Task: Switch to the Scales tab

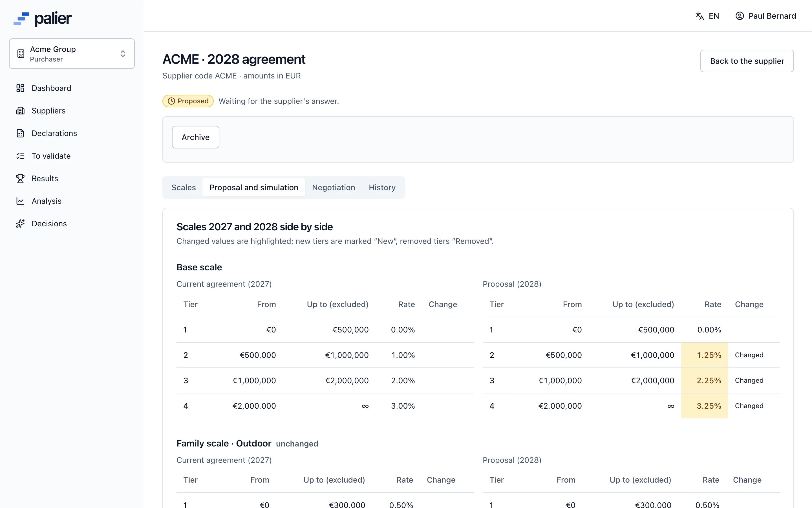Action: click(184, 187)
